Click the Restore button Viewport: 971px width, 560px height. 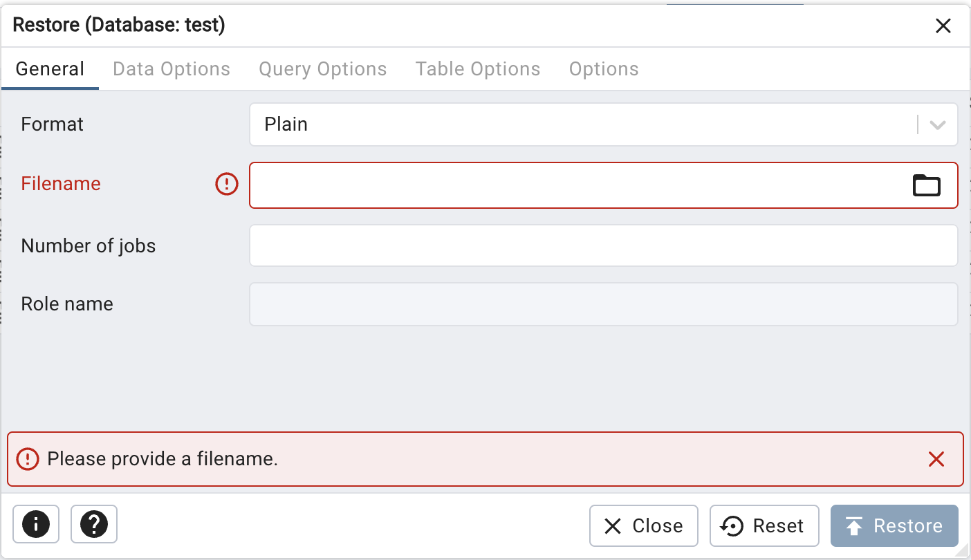[894, 526]
